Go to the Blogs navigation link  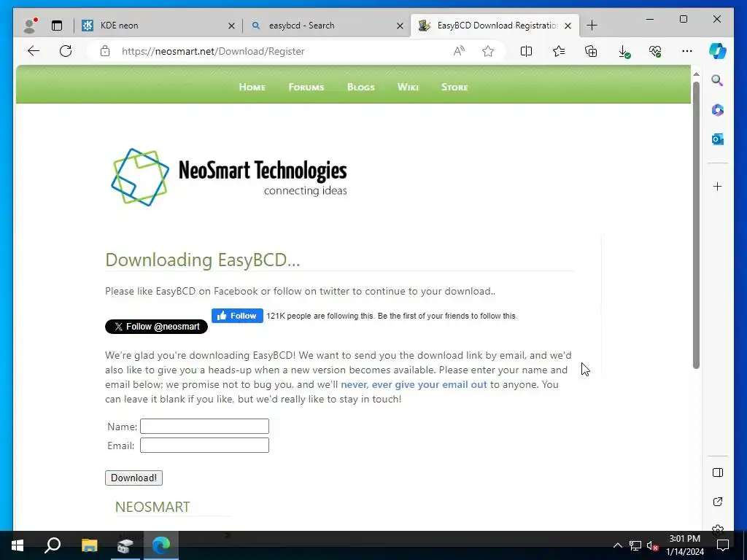[360, 87]
